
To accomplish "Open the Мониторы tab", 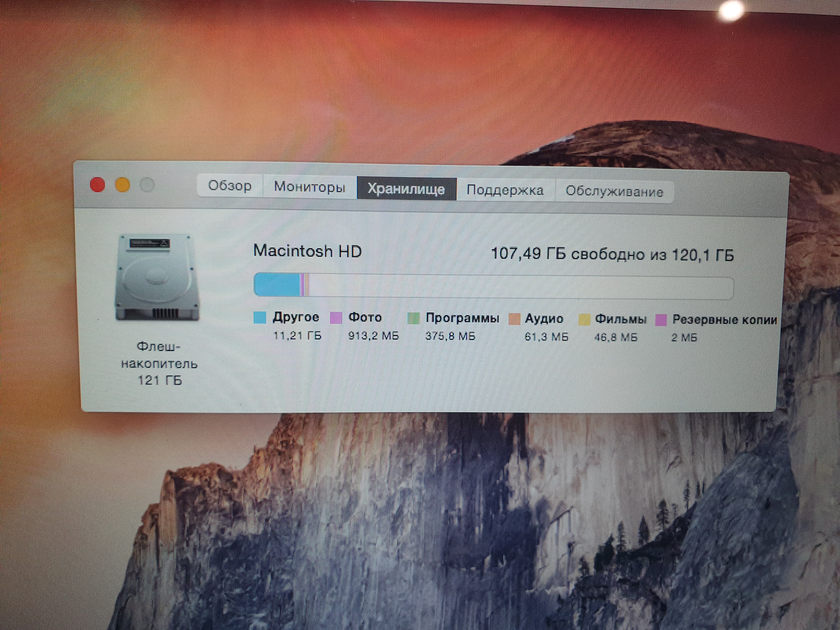I will tap(310, 187).
